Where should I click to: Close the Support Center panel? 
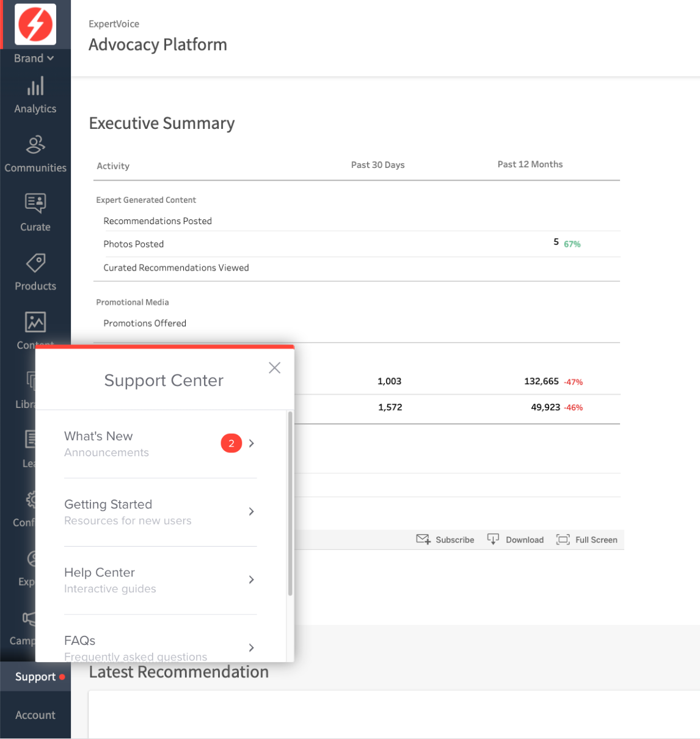click(x=275, y=368)
